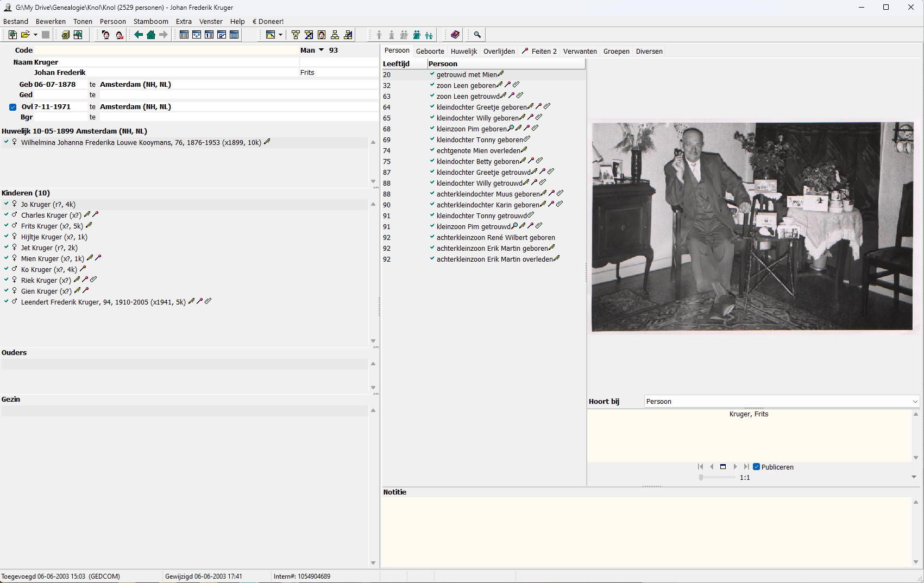Click the portrait face chart icon
Image resolution: width=924 pixels, height=583 pixels.
click(322, 35)
